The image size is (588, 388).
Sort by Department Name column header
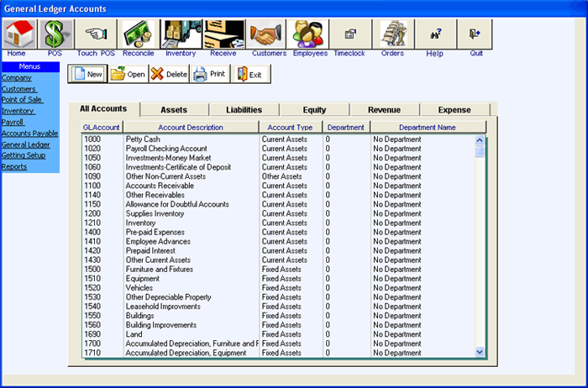428,127
